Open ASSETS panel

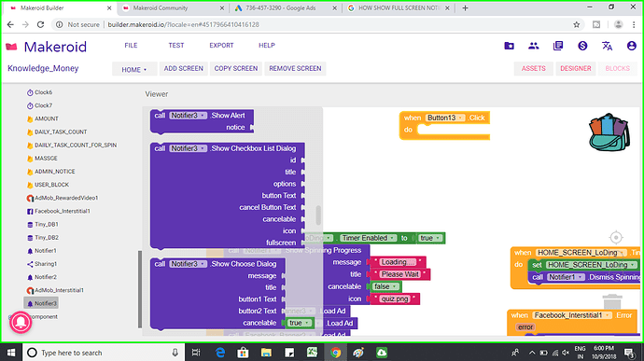click(x=534, y=69)
